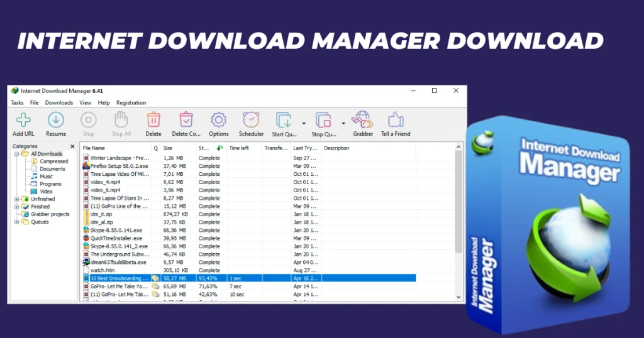
Task: Select idm_jt.zip file row
Action: click(248, 214)
